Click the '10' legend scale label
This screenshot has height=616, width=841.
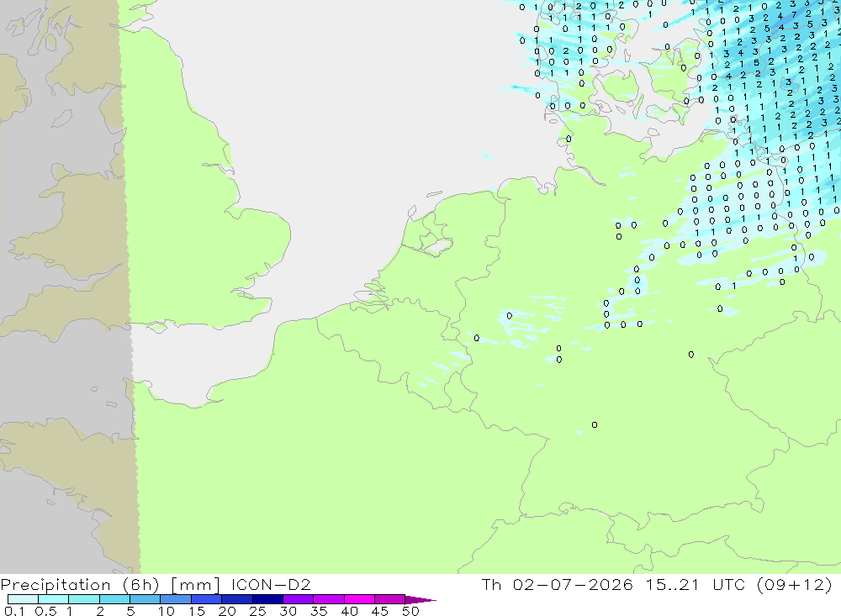coord(167,611)
